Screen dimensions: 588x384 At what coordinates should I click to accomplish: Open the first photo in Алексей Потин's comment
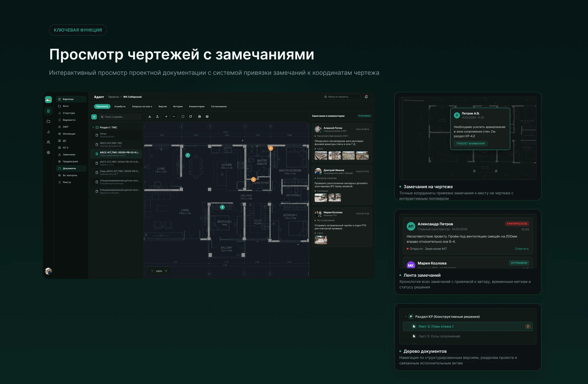tap(321, 156)
